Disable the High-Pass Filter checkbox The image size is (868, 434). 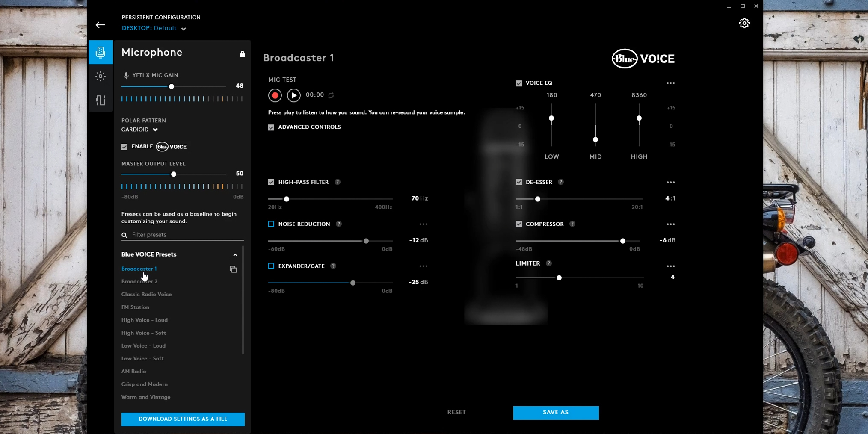271,182
